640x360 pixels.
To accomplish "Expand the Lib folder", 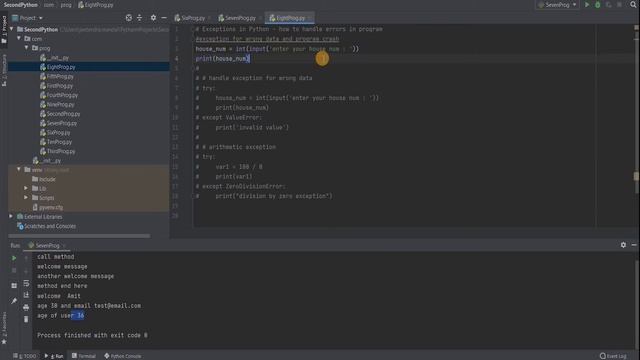I will click(x=26, y=188).
